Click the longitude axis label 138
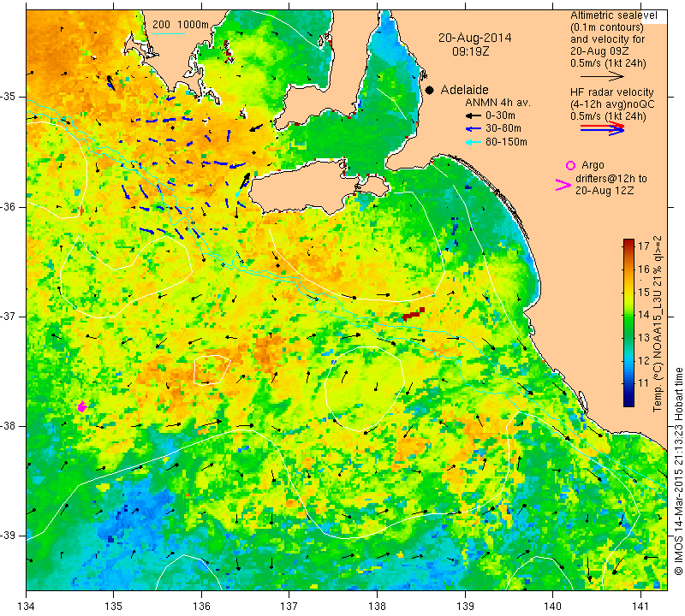This screenshot has width=685, height=616. pos(377,607)
